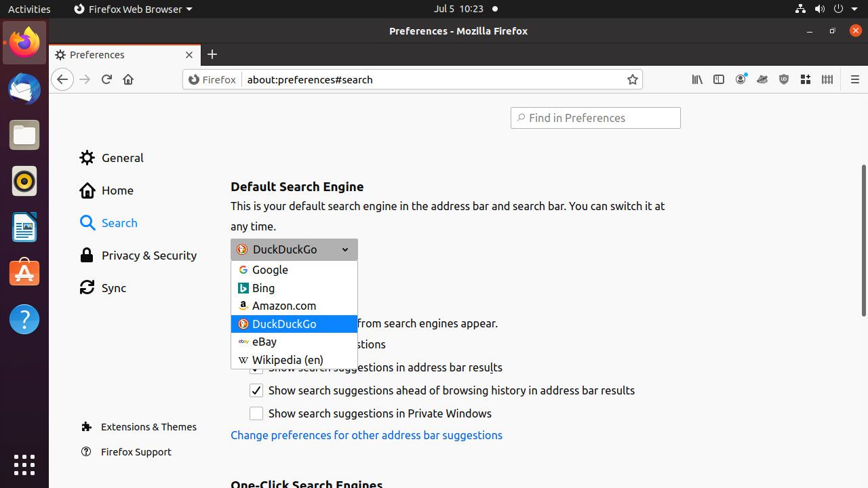This screenshot has height=488, width=868.
Task: Open LibreOffice Writer in the dock
Action: tap(24, 227)
